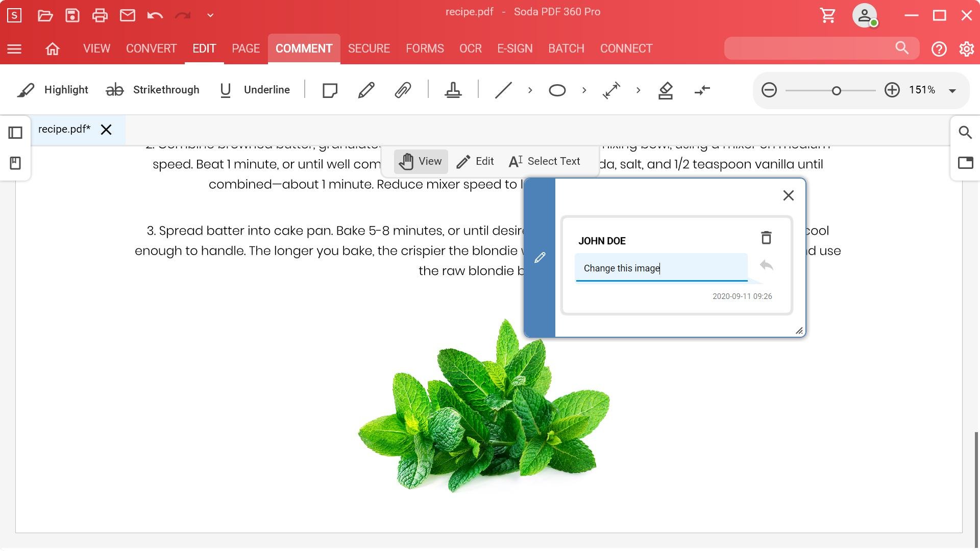This screenshot has height=551, width=980.
Task: Click the 'Change this image' comment field
Action: (x=661, y=267)
